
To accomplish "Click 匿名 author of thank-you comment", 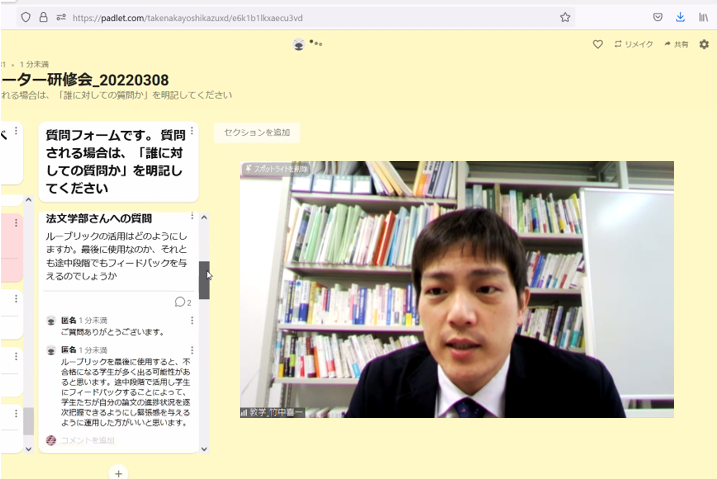I will (69, 320).
